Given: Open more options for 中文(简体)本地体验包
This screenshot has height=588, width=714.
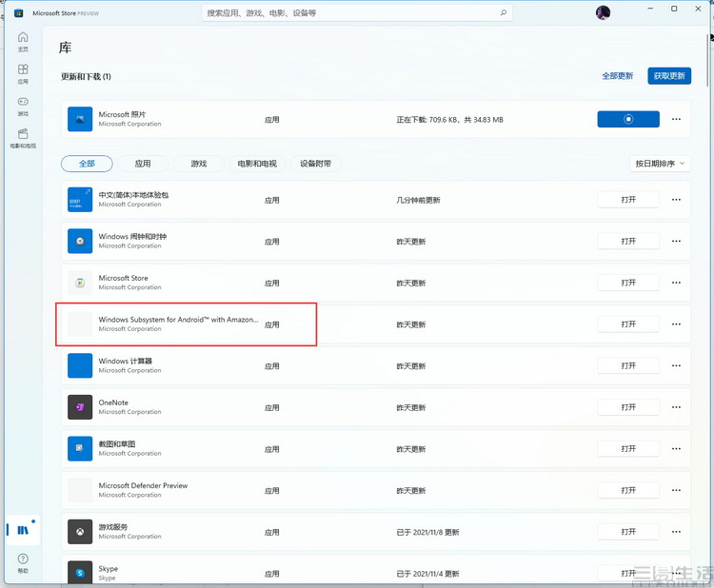Looking at the screenshot, I should pos(676,200).
